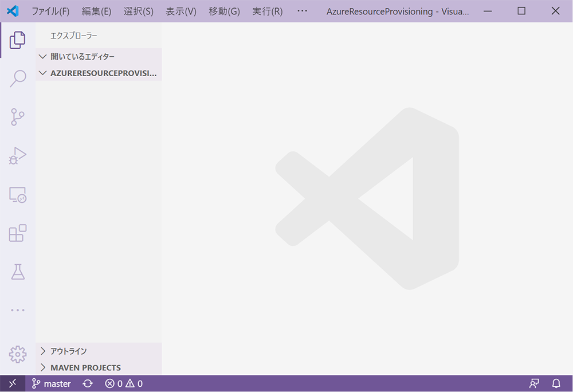Open the Manage gear icon

click(18, 354)
